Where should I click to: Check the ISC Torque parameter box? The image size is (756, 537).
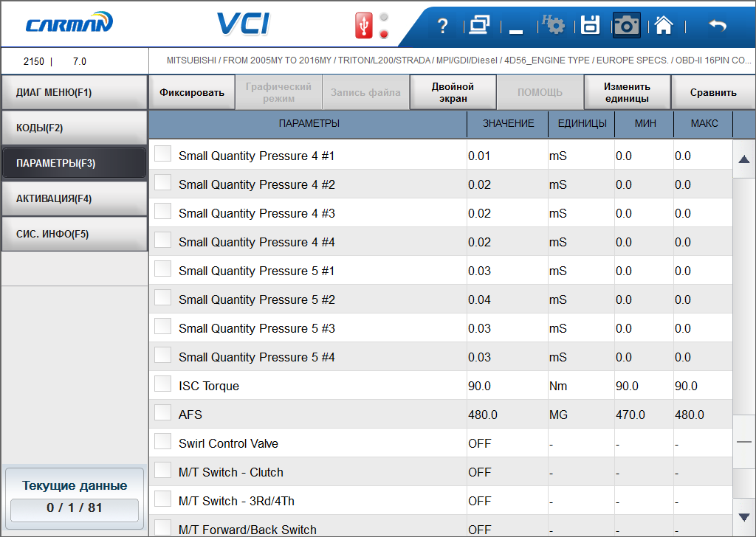click(x=162, y=384)
